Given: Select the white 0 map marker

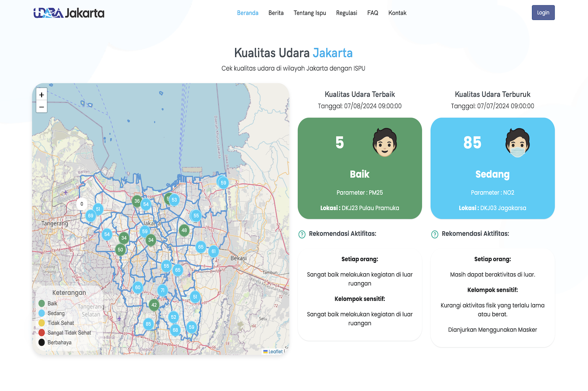Looking at the screenshot, I should (82, 204).
